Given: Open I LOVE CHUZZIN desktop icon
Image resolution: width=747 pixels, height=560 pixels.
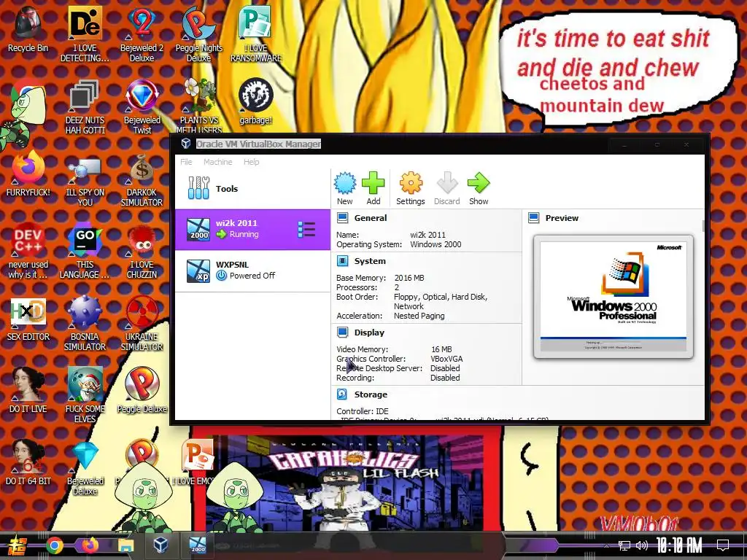Looking at the screenshot, I should tap(142, 251).
